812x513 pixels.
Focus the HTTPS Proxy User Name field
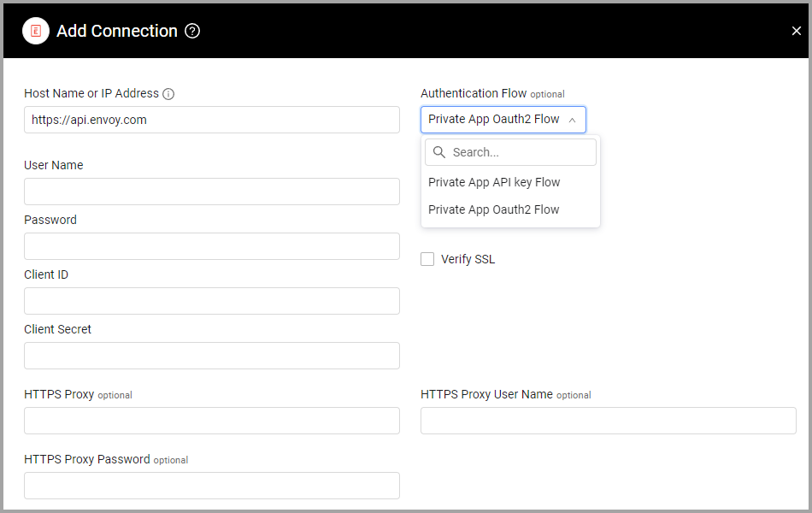608,421
